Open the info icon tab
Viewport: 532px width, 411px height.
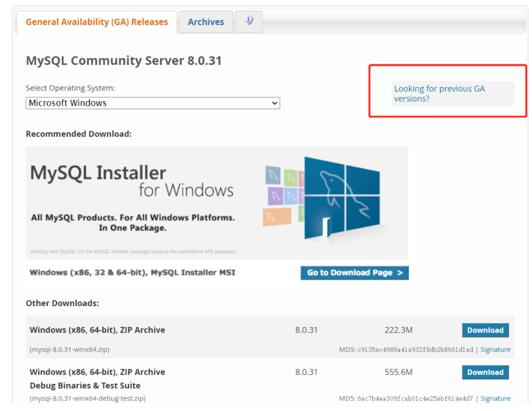click(248, 21)
